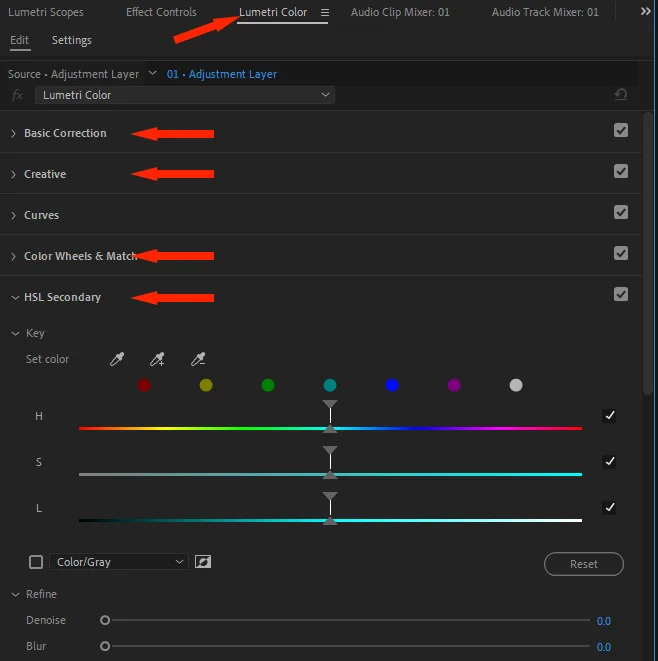Click the Denoise slider knob
This screenshot has width=658, height=661.
pos(105,620)
